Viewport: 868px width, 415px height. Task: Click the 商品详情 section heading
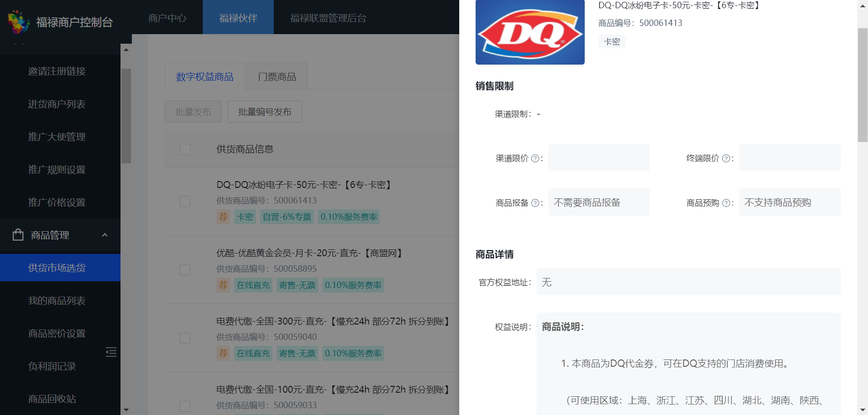pos(495,254)
